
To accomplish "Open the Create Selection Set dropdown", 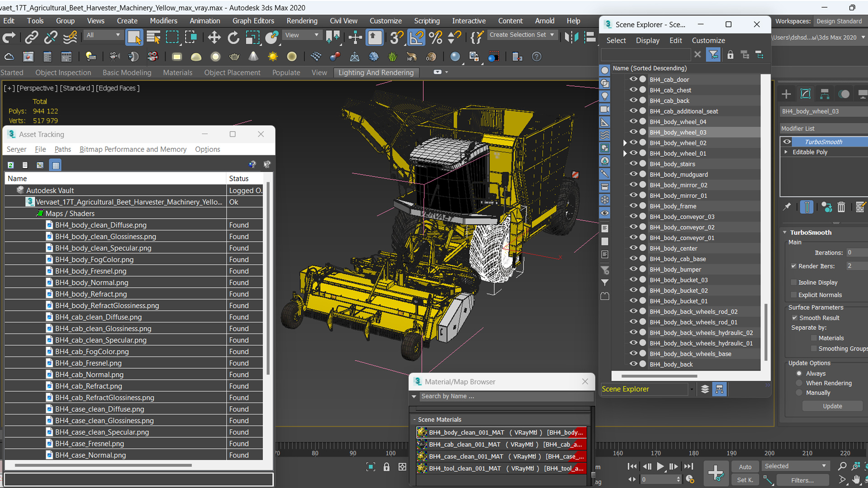I will point(522,35).
